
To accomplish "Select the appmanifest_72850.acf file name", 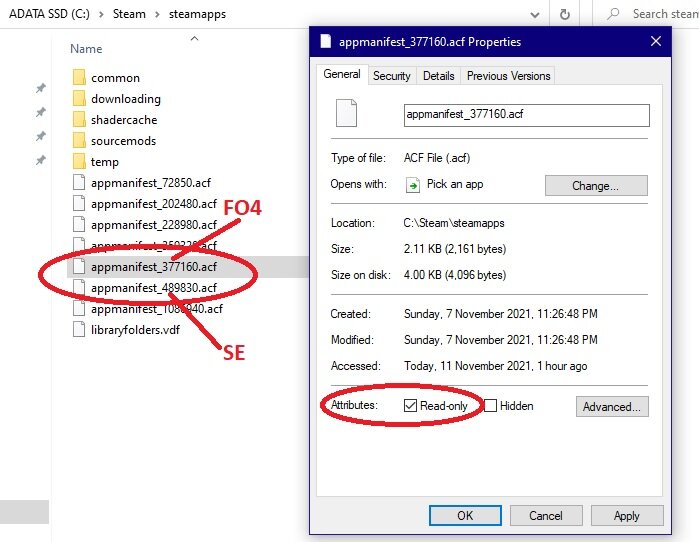I will (x=151, y=183).
